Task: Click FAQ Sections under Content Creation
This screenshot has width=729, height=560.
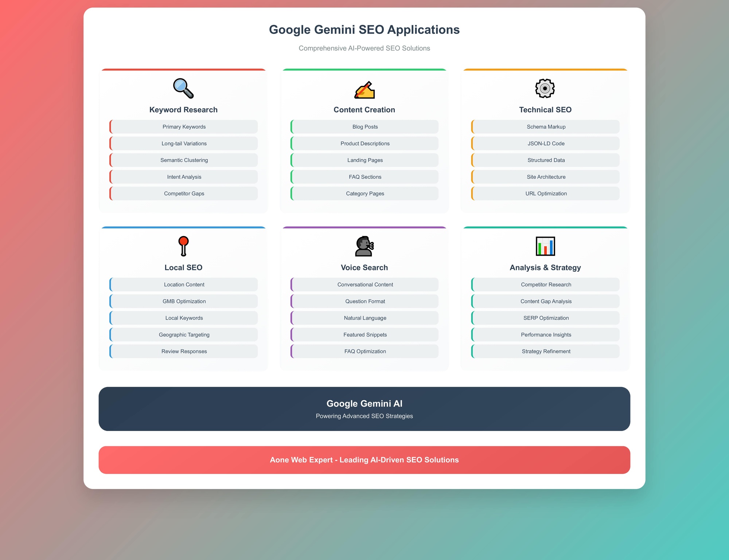Action: (x=364, y=177)
